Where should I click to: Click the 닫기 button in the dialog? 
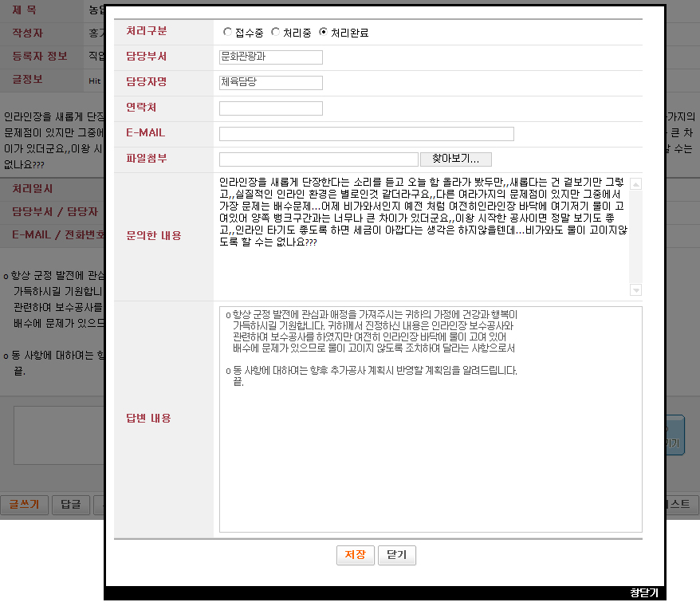397,555
